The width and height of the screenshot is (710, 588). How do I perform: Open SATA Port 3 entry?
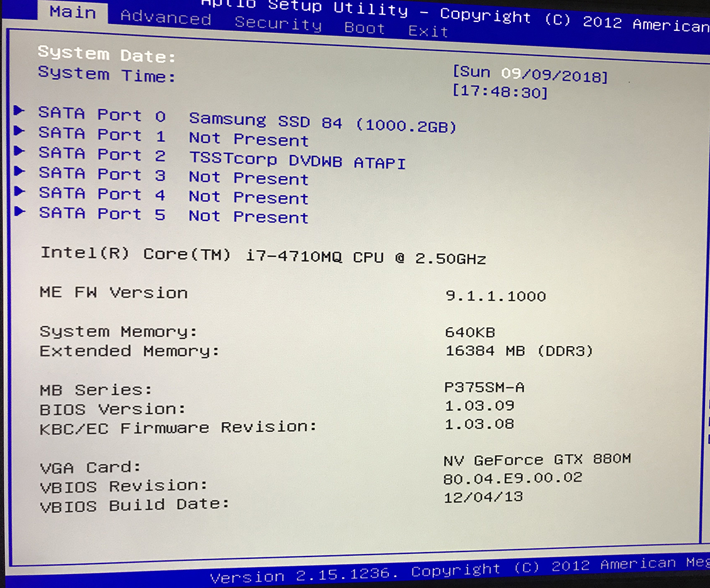(173, 175)
